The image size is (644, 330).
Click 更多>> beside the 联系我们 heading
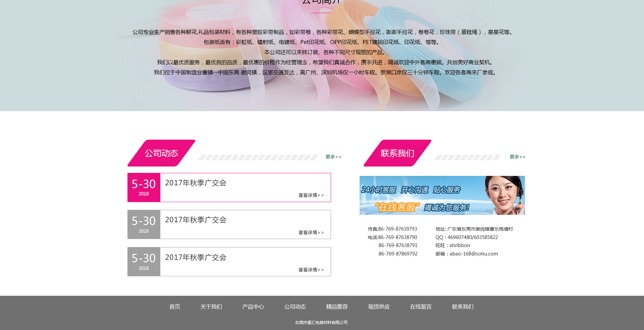tap(518, 157)
